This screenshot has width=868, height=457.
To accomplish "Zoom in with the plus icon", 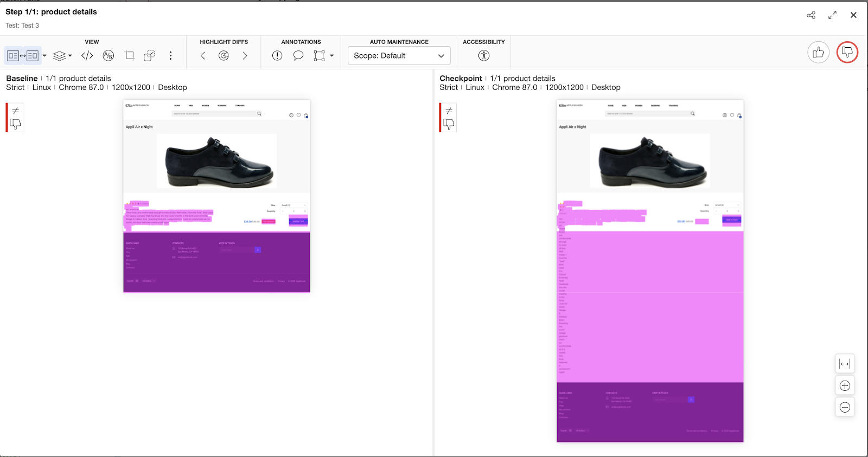I will [845, 385].
